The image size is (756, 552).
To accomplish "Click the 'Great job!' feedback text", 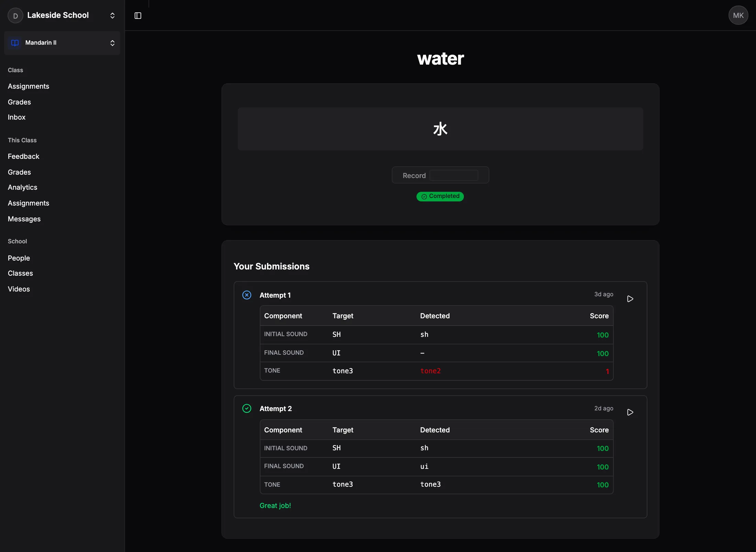I will [x=275, y=506].
